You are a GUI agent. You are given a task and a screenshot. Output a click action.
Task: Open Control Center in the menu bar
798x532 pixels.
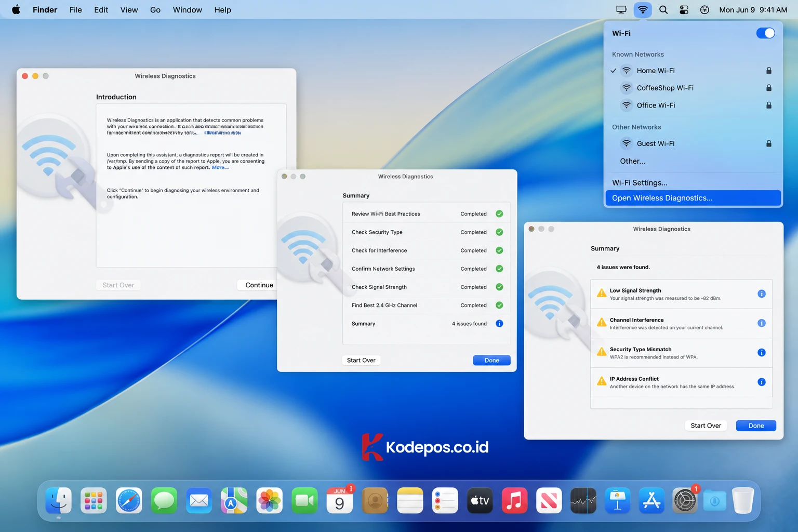(x=684, y=10)
